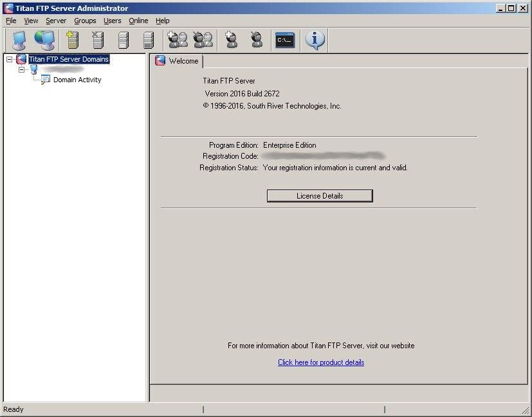Screen dimensions: 532x417
Task: Click the delete group icon
Action: pyautogui.click(x=203, y=40)
